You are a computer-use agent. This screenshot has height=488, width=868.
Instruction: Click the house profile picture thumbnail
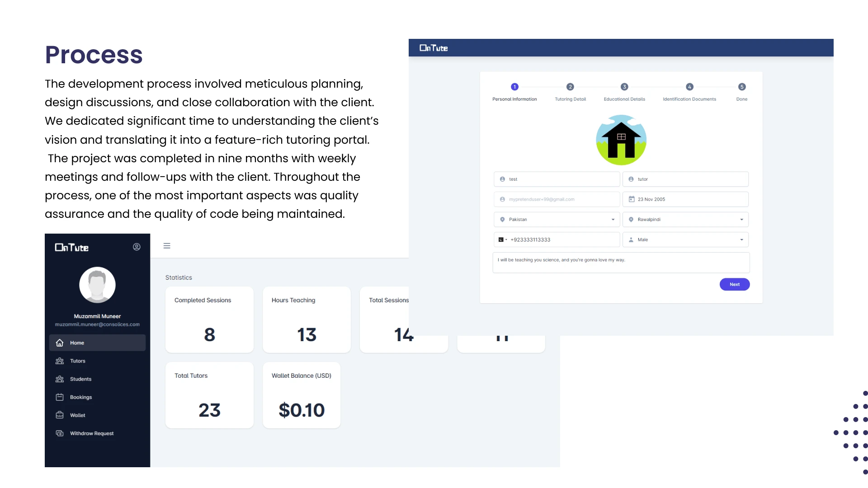click(x=621, y=140)
